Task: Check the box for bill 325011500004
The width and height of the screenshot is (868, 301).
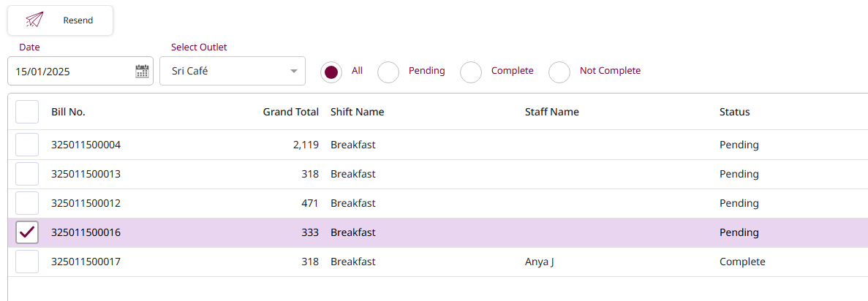Action: pos(27,145)
